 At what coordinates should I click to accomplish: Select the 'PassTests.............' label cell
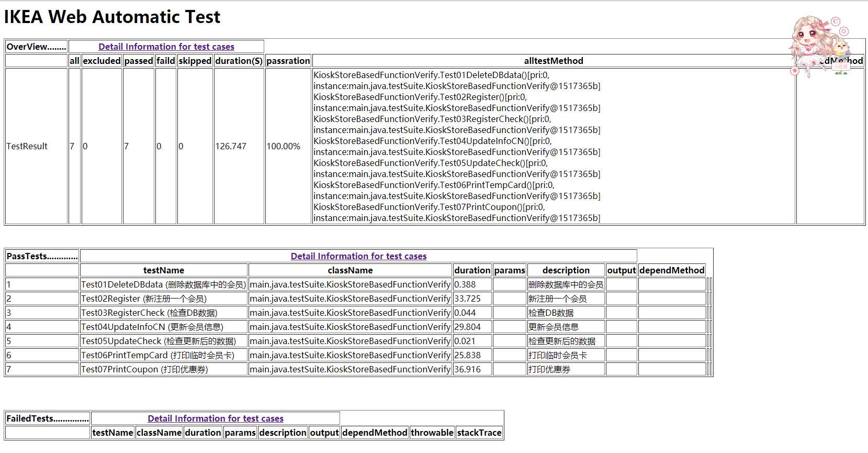[x=42, y=256]
